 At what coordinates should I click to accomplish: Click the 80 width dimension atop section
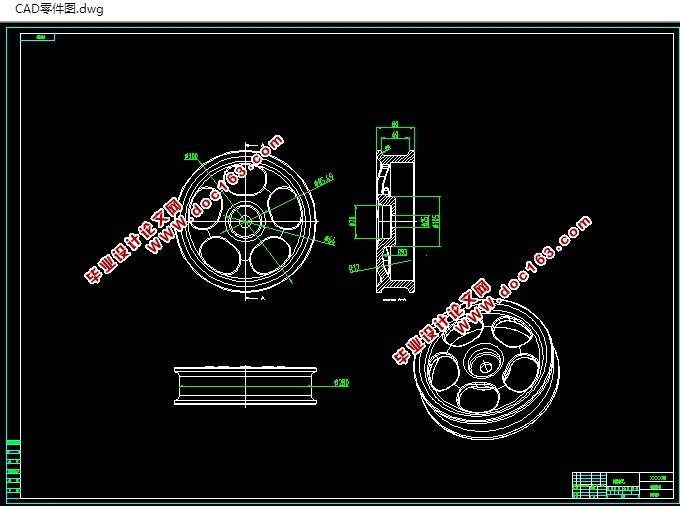click(x=395, y=124)
